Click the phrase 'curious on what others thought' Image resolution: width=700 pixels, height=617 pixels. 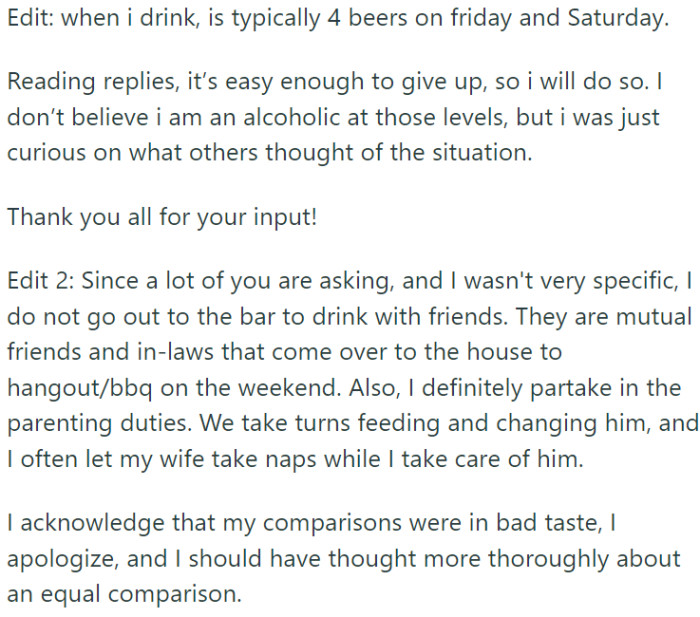point(181,153)
